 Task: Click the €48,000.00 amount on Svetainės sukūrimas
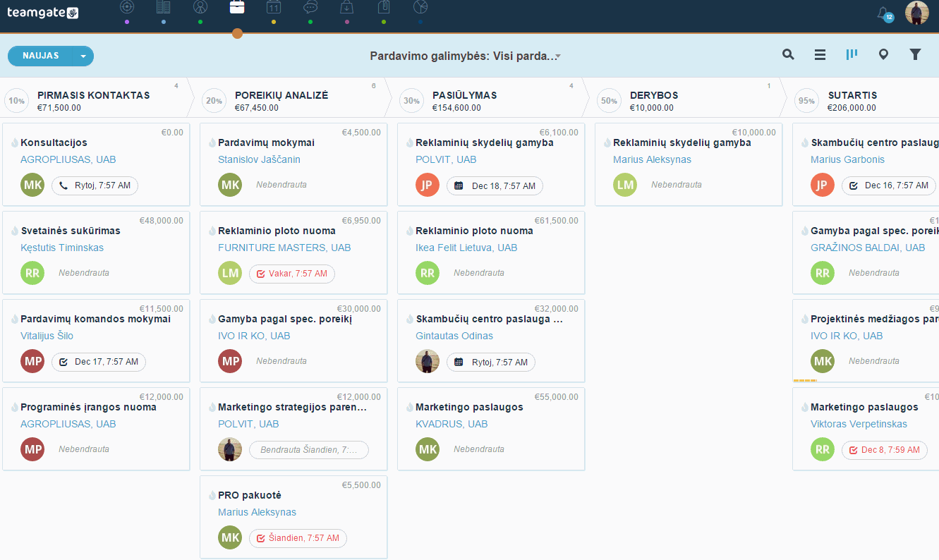(x=161, y=221)
